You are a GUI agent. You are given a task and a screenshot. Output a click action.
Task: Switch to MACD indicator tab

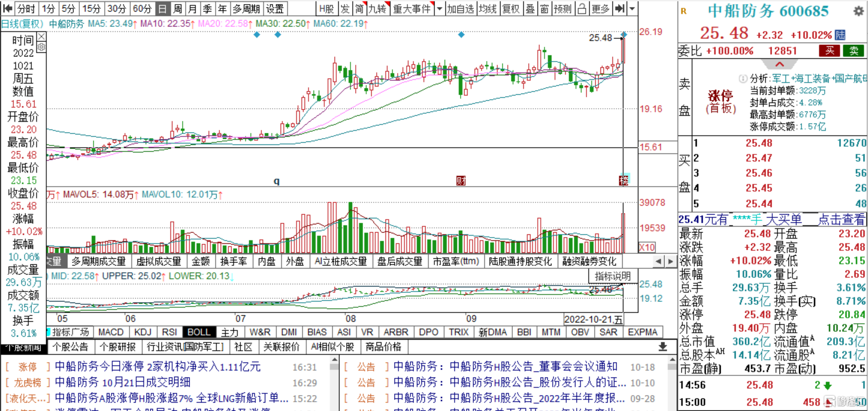pos(111,332)
